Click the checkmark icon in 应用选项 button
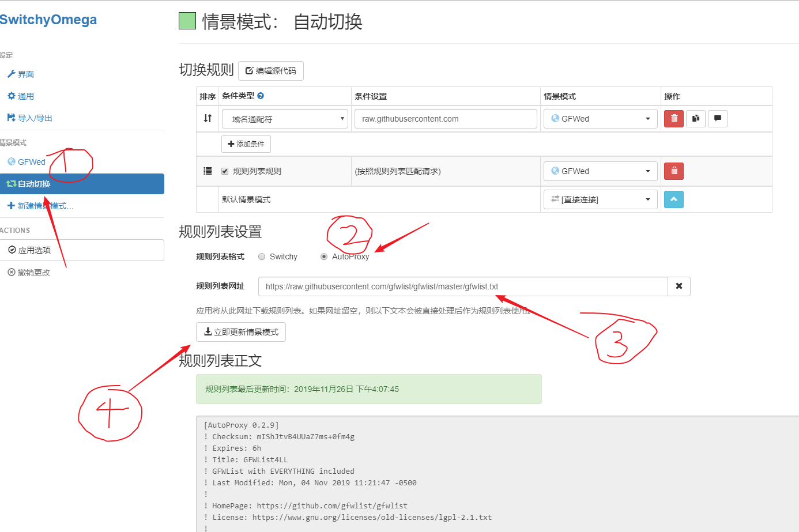 coord(12,250)
